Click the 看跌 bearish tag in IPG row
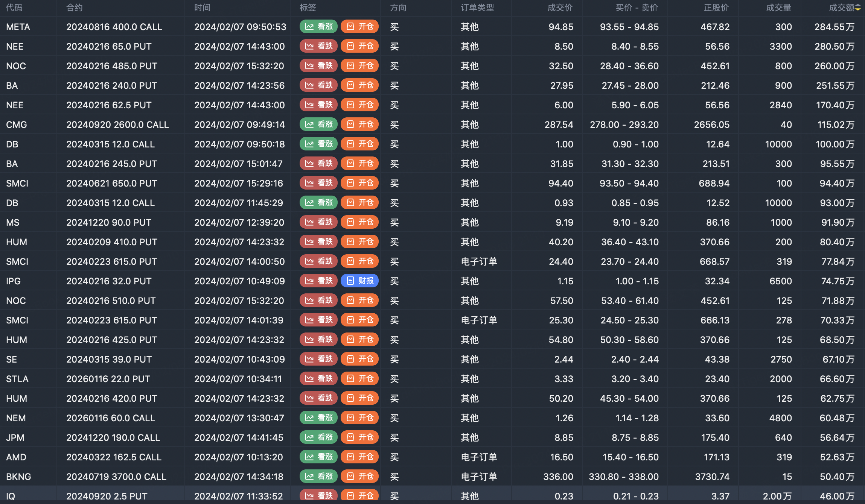 tap(318, 281)
